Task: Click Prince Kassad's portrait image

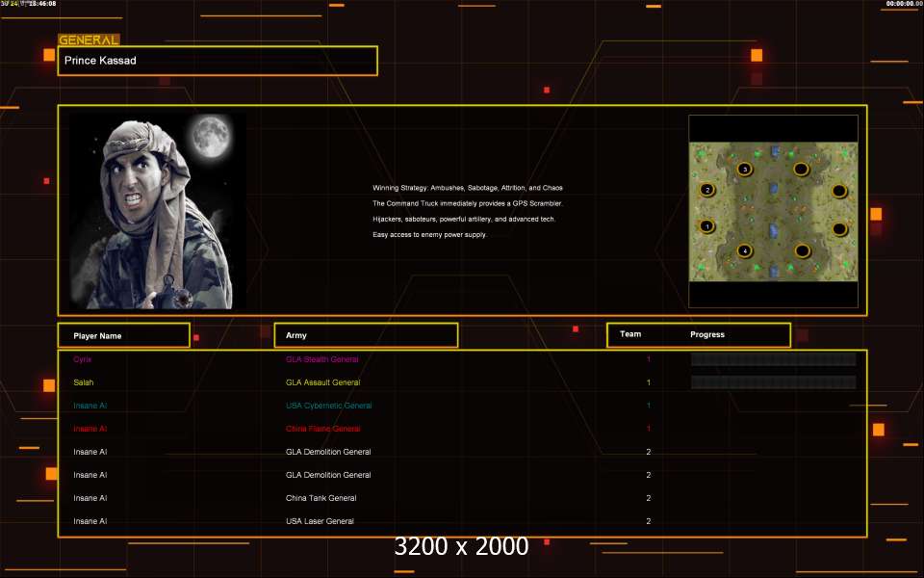Action: [157, 212]
